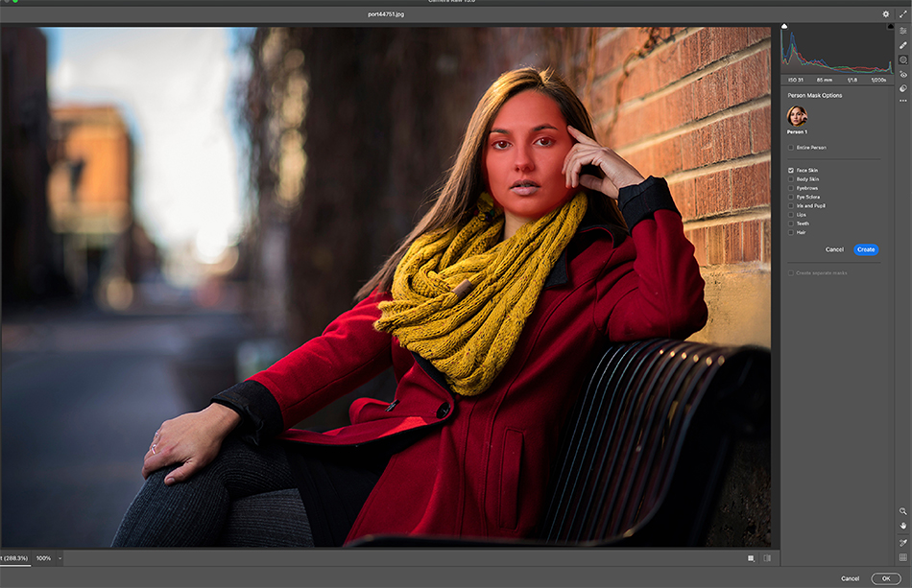This screenshot has height=588, width=912.
Task: Click the blue Create button
Action: [x=866, y=249]
